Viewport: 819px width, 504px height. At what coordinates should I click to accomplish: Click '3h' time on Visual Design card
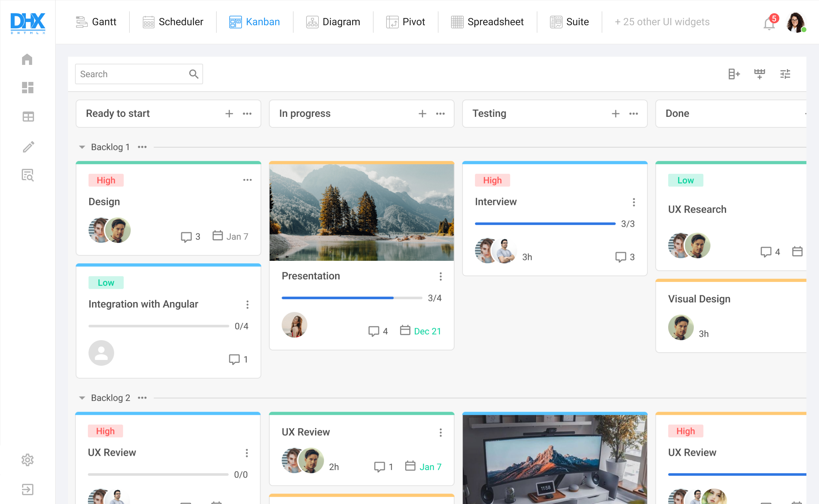[704, 334]
